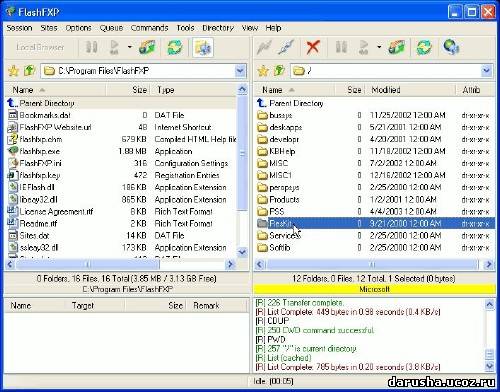Select Bookmarks.dat in local pane
Viewport: 500px width, 392px height.
[45, 115]
